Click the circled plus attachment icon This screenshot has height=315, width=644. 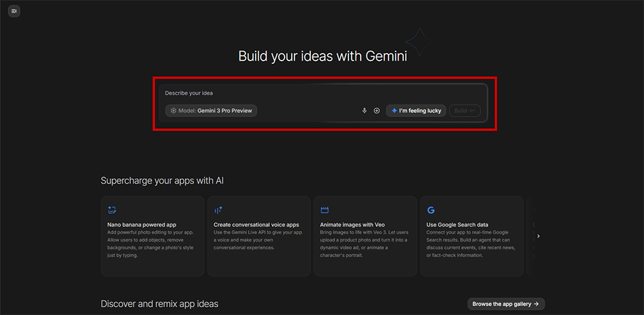pos(377,111)
